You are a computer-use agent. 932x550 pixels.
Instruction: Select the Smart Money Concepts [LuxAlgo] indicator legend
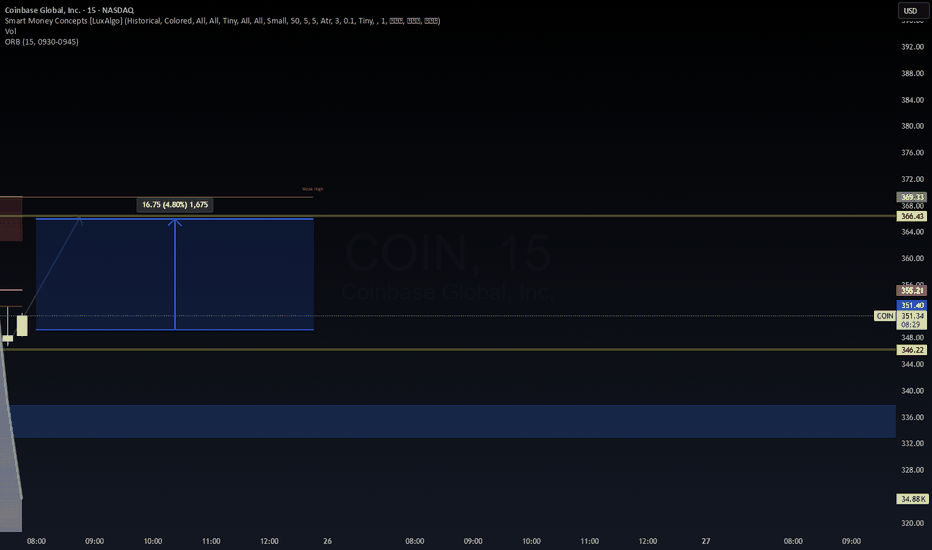[222, 21]
